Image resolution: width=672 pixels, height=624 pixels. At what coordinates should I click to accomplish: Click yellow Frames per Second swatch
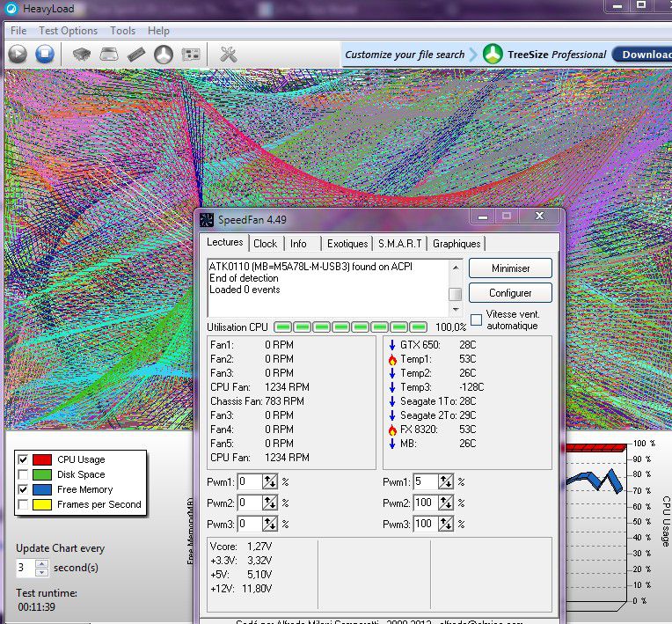click(42, 504)
